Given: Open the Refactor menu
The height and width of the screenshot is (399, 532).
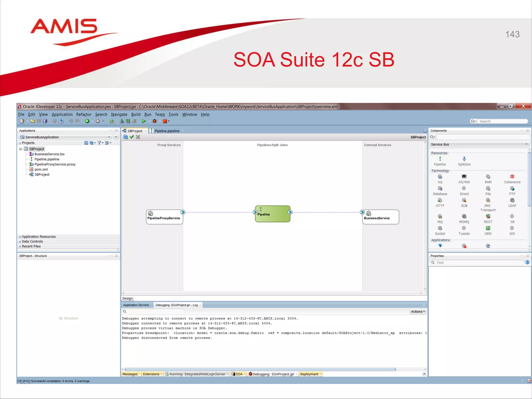Looking at the screenshot, I should click(84, 114).
